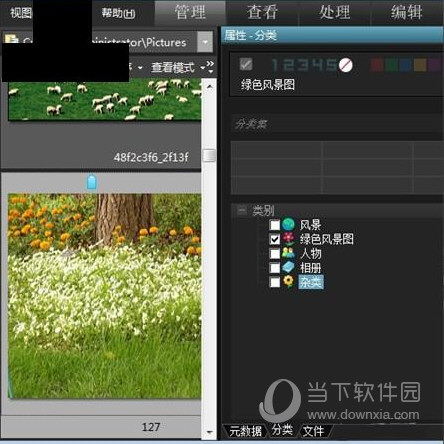
Task: Check the 杂类 category checkbox
Action: click(275, 282)
